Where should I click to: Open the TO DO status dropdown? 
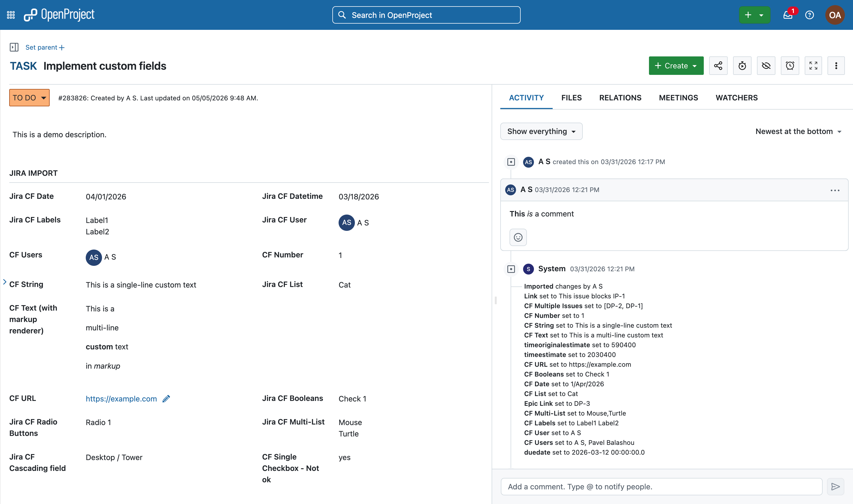29,98
